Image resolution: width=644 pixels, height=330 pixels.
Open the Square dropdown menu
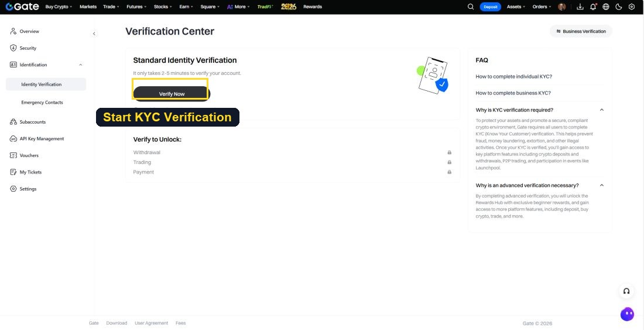click(x=210, y=6)
